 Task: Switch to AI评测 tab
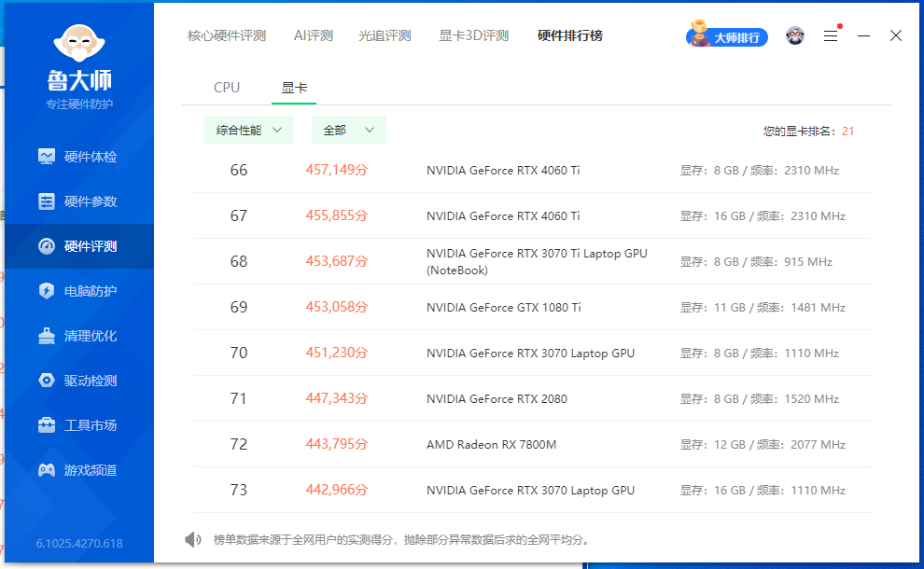click(314, 36)
